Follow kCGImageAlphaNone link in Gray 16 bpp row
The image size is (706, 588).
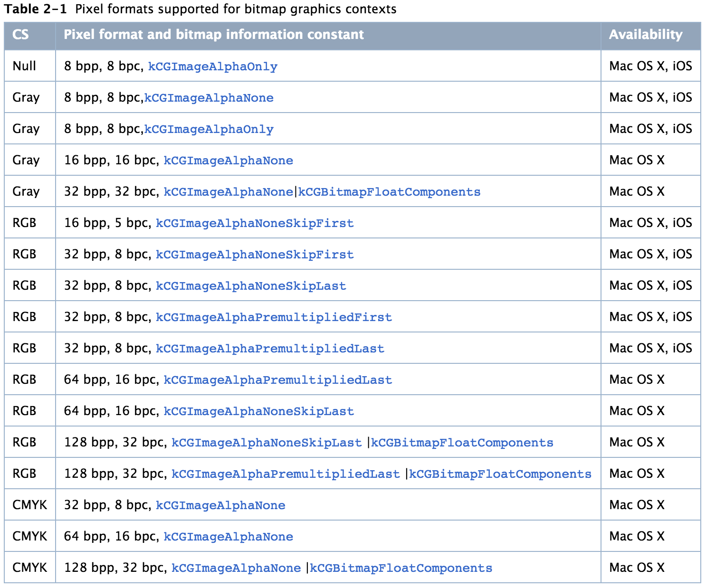(x=229, y=161)
